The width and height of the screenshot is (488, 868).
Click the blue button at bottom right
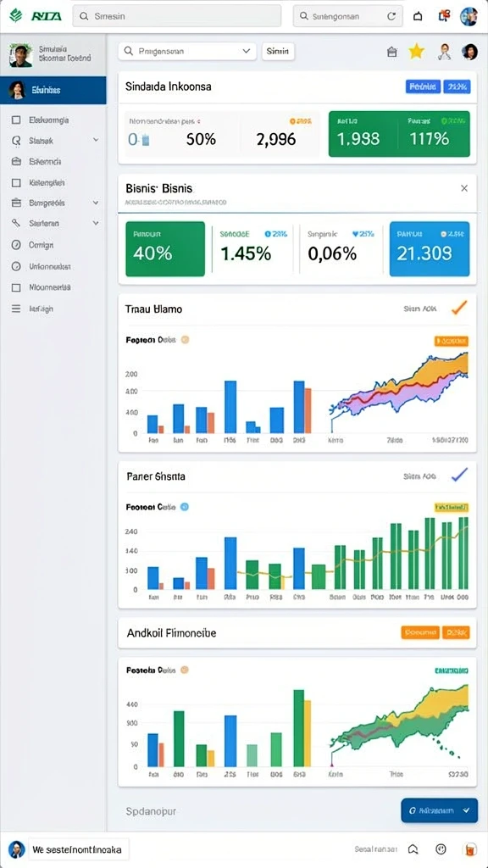pos(439,810)
